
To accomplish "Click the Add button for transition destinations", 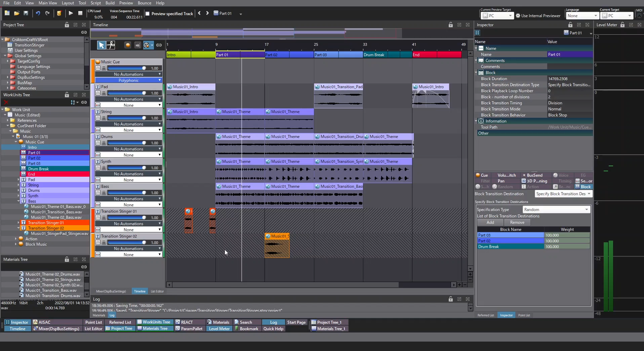I will tap(490, 222).
